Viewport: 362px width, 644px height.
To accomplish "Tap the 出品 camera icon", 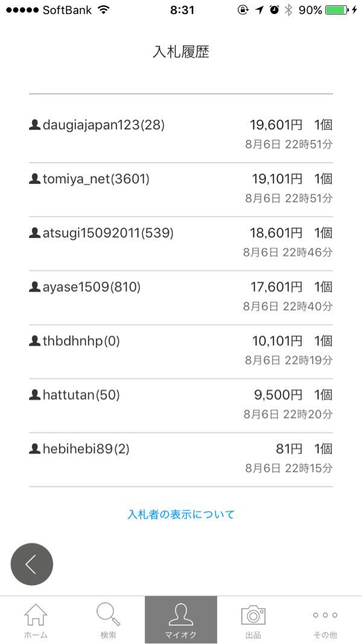I will click(x=253, y=616).
